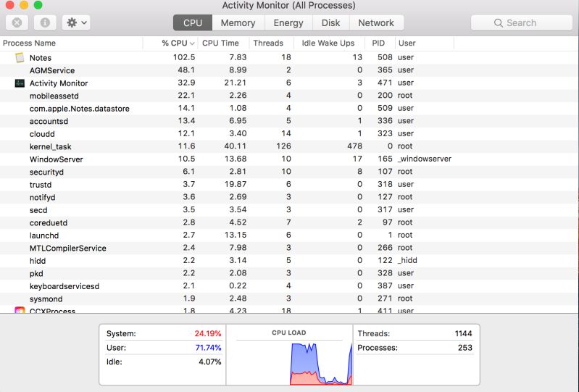This screenshot has height=392, width=579.
Task: Select the Activity Monitor process name
Action: click(59, 83)
